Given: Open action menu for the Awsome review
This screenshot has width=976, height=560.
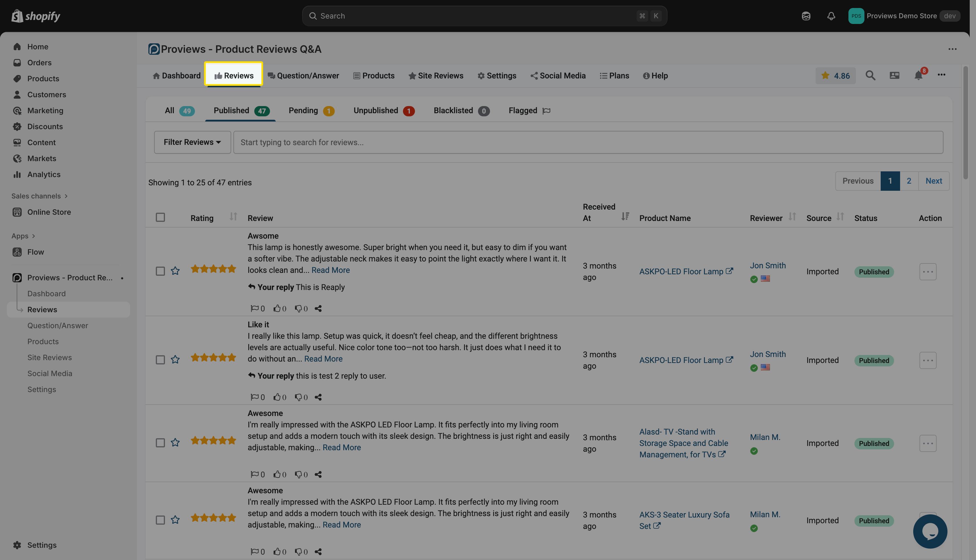Looking at the screenshot, I should 927,271.
